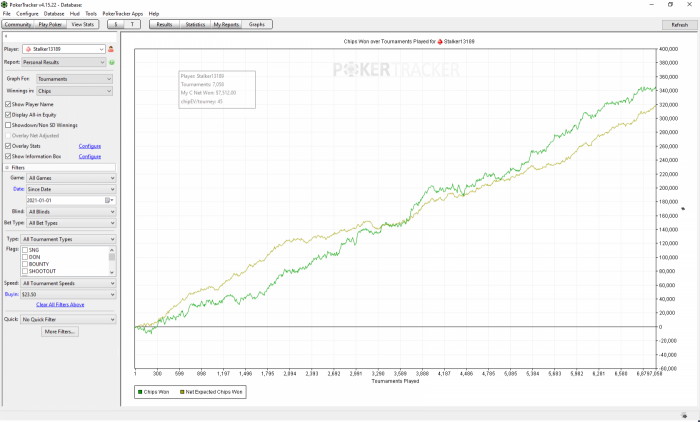Click the status icon in bottom-right status bar
The height and width of the screenshot is (422, 700).
[x=683, y=415]
